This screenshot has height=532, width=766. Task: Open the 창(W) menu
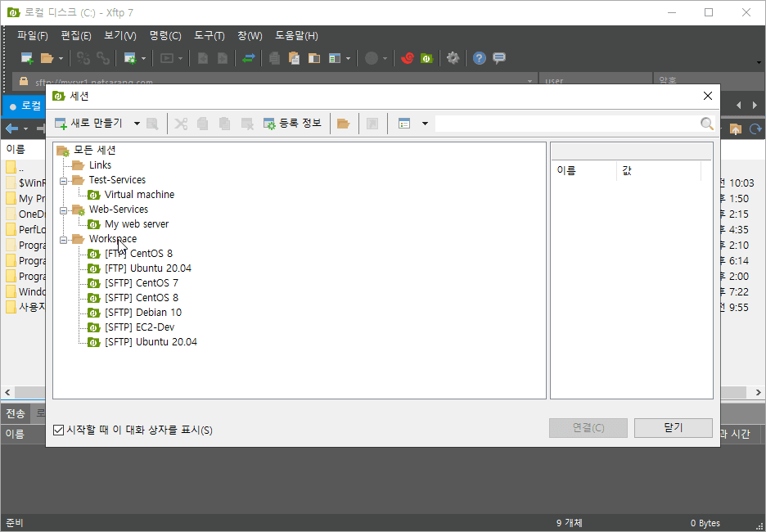pyautogui.click(x=250, y=36)
